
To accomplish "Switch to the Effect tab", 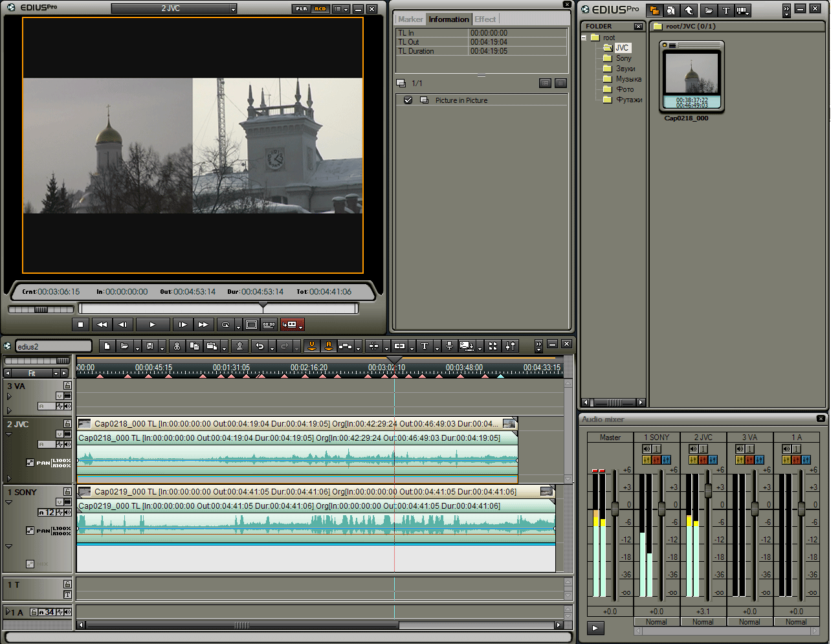I will coord(485,19).
